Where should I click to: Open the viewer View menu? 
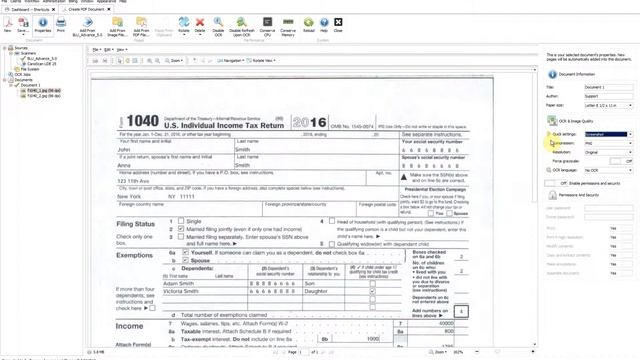tap(122, 50)
